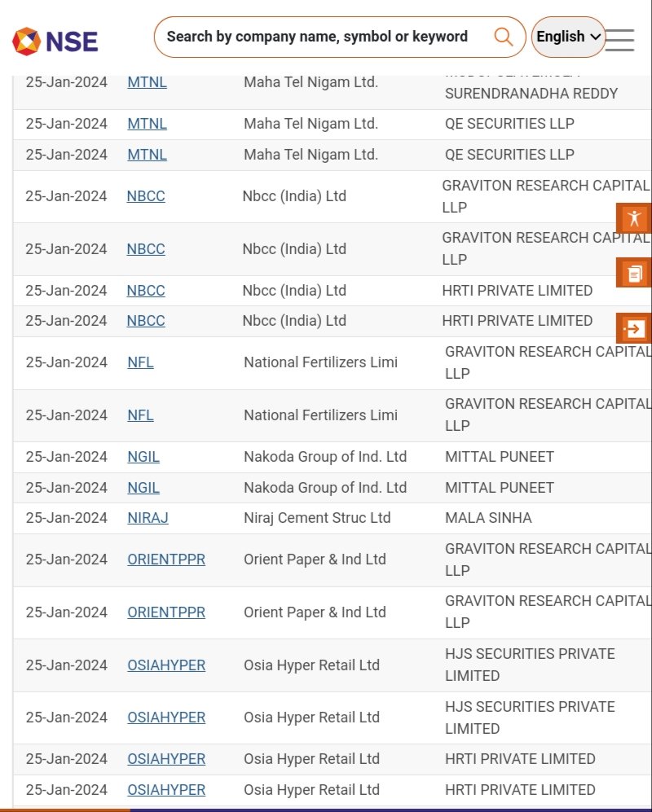Select the date in Surendranadha Reddy row
This screenshot has height=812, width=652.
point(66,82)
